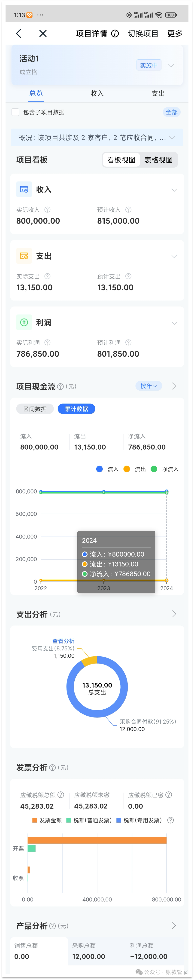
Task: Open info icon next to 项目详情
Action: (115, 34)
